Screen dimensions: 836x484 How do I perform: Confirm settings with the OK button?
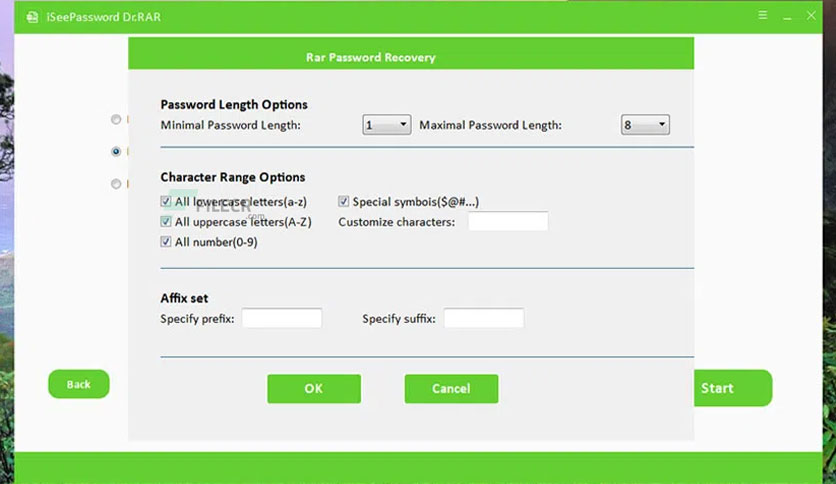(x=314, y=389)
